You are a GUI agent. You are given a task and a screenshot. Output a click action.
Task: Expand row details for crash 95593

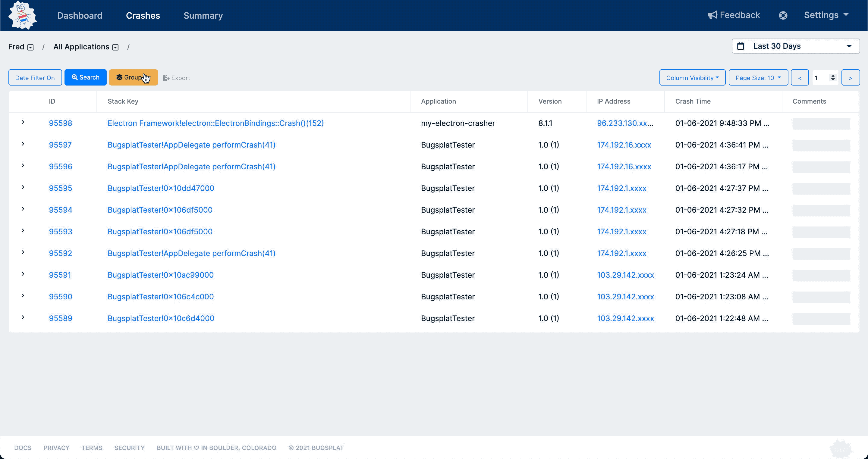point(23,231)
